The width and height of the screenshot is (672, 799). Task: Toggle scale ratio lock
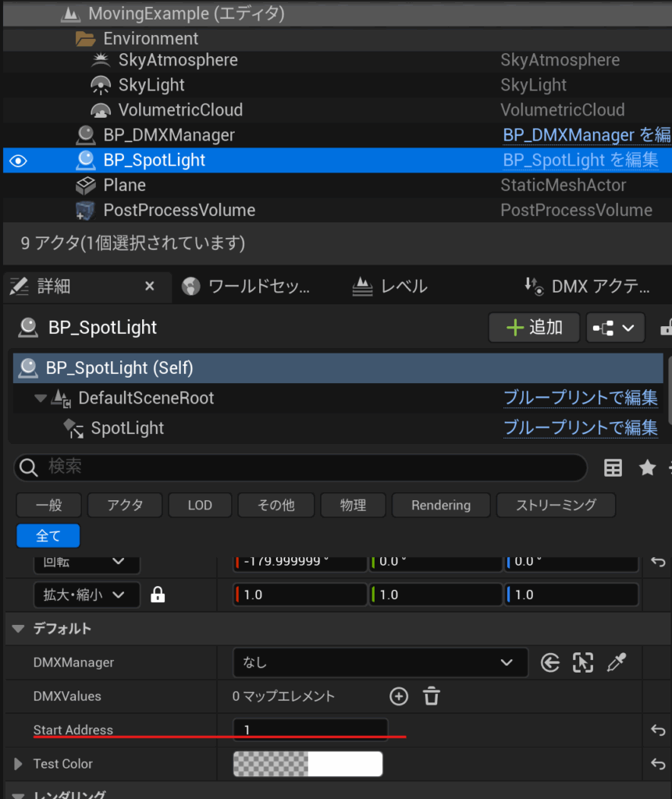(158, 595)
